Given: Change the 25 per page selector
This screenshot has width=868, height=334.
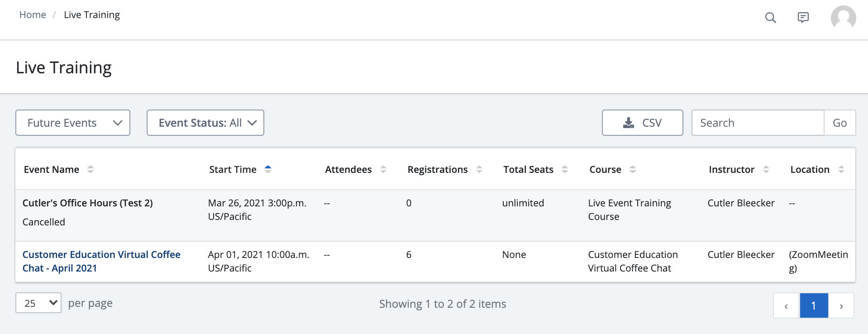Looking at the screenshot, I should [38, 303].
